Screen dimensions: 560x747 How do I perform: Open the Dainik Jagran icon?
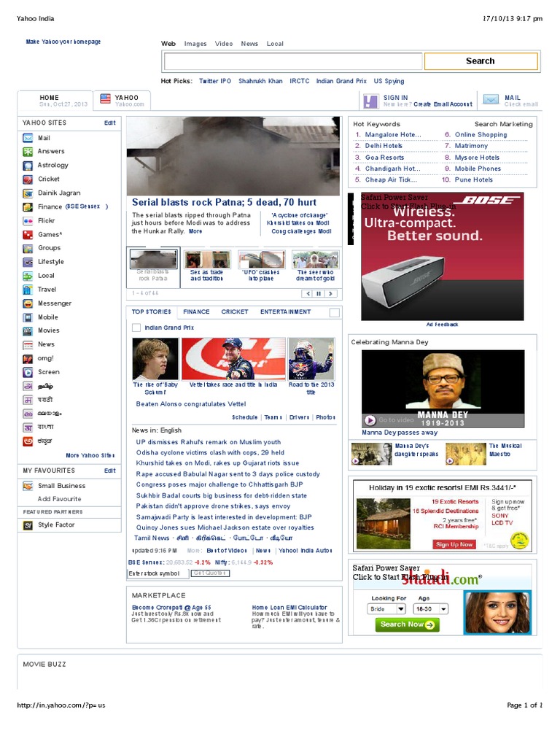tap(28, 193)
